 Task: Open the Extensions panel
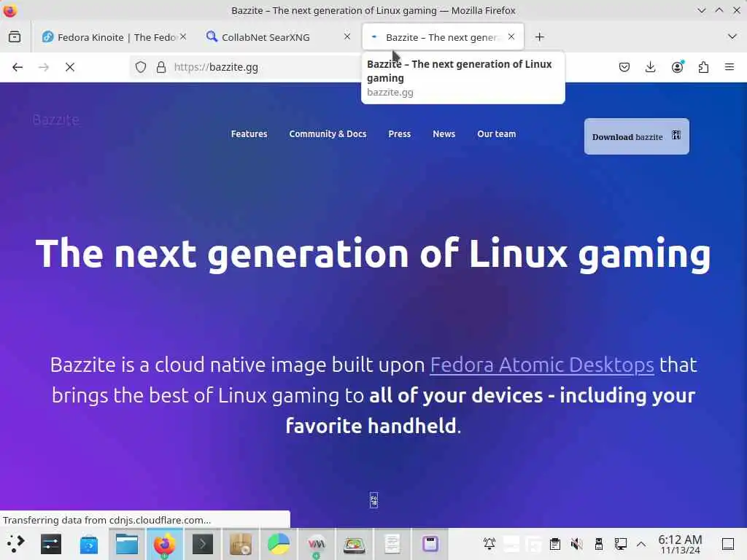[x=703, y=67]
